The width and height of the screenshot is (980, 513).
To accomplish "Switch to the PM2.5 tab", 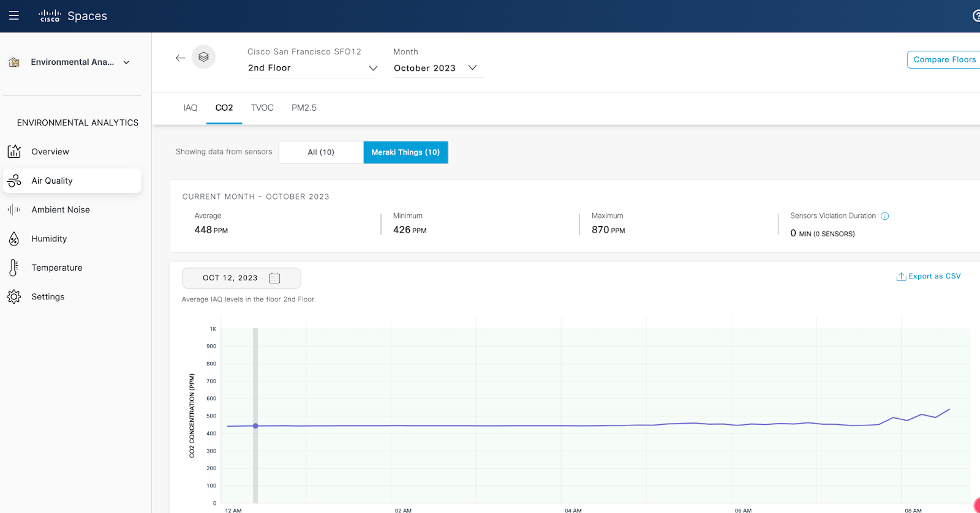I will [x=304, y=108].
